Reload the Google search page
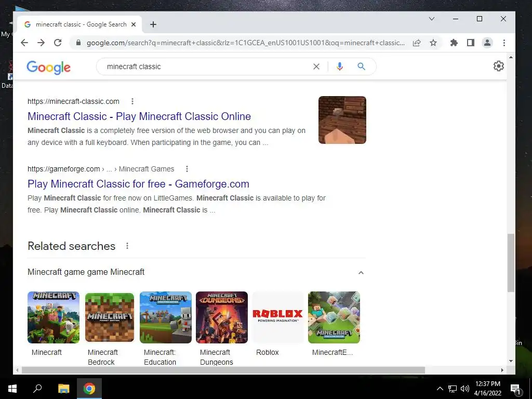532x399 pixels. [58, 43]
